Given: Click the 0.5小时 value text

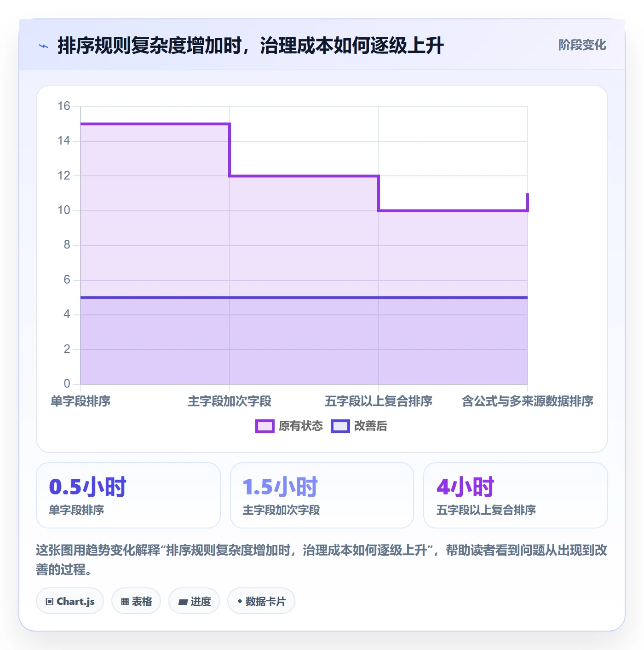Looking at the screenshot, I should pyautogui.click(x=87, y=487).
